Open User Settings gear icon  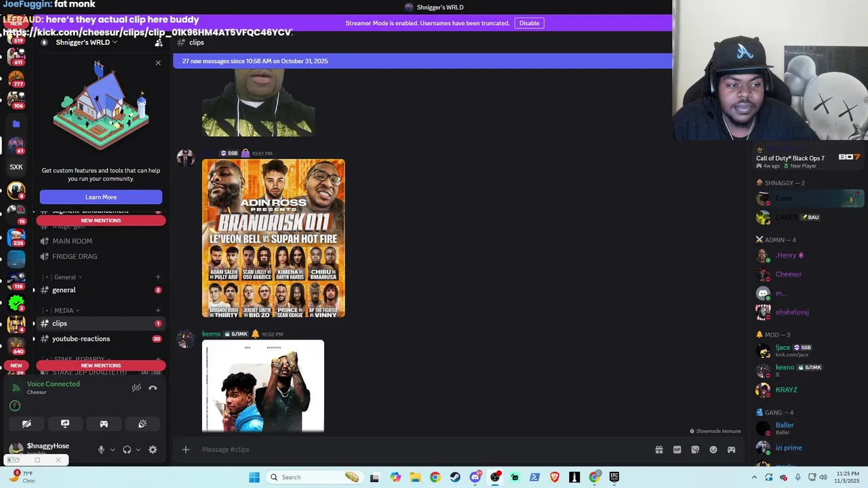point(153,449)
